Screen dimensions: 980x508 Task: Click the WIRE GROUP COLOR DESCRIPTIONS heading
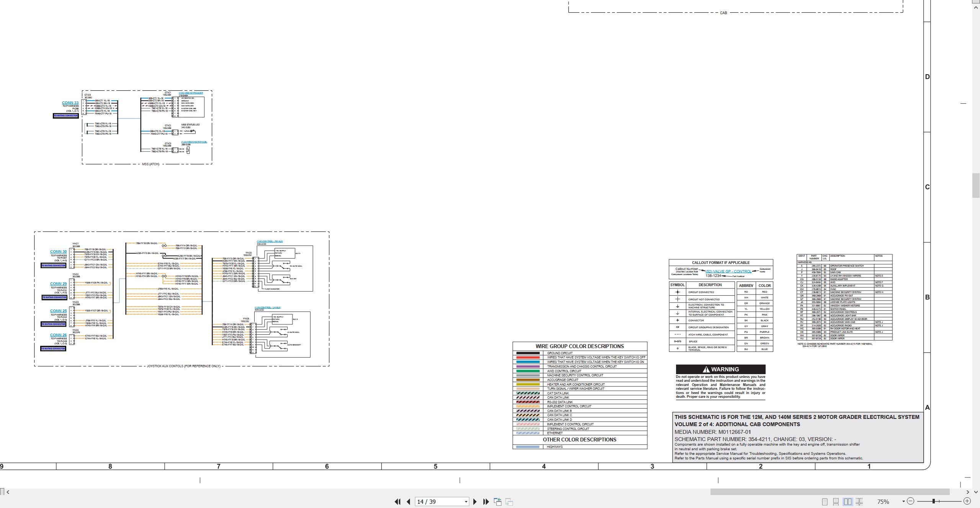click(x=580, y=346)
